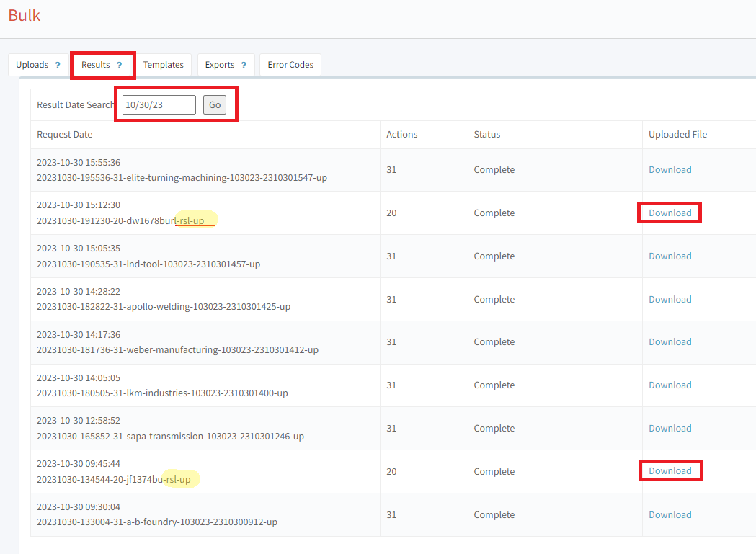The height and width of the screenshot is (554, 756).
Task: Select the Exports tab
Action: coord(220,65)
